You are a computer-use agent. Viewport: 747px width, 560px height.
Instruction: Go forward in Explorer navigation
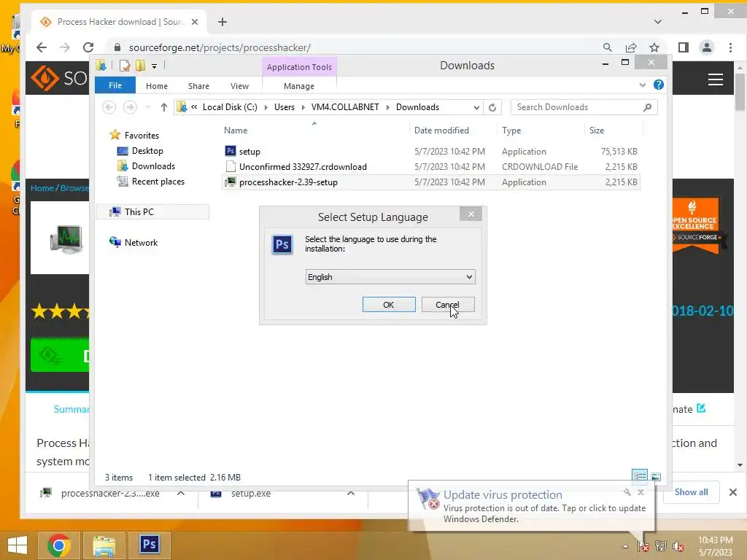[x=130, y=107]
